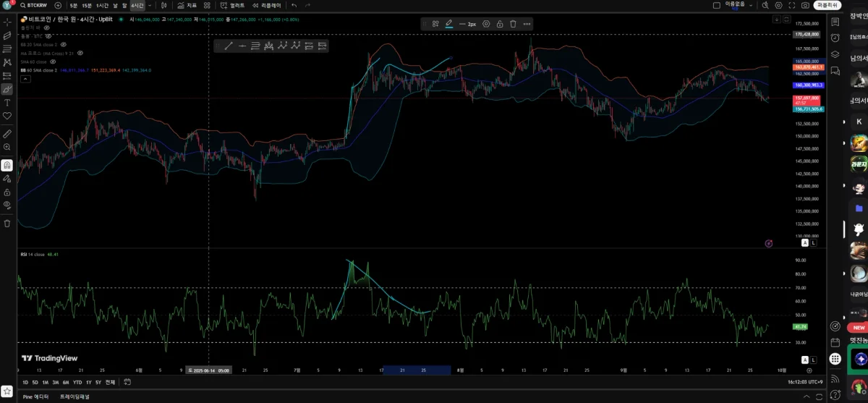Image resolution: width=868 pixels, height=403 pixels.
Task: Delete the selected drawing with trash icon
Action: point(513,24)
